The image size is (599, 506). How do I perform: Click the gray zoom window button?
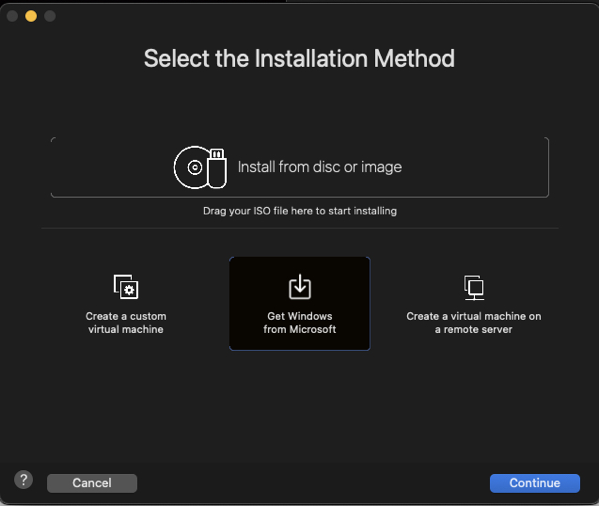pos(50,16)
